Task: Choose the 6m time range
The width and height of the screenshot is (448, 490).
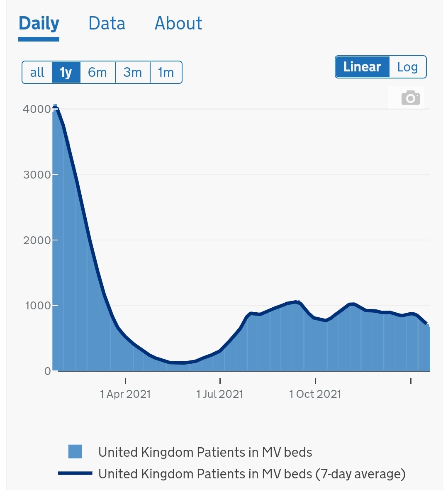Action: click(97, 73)
